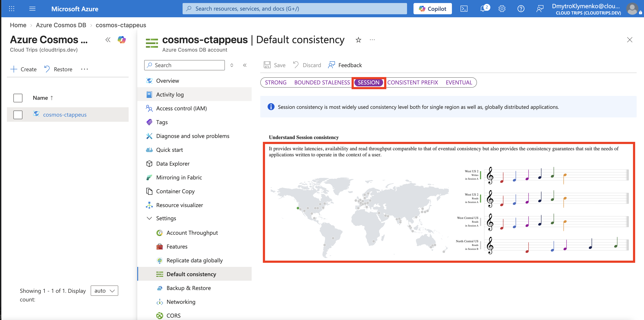Collapse the Azure Cosmos DB list pane

point(108,40)
